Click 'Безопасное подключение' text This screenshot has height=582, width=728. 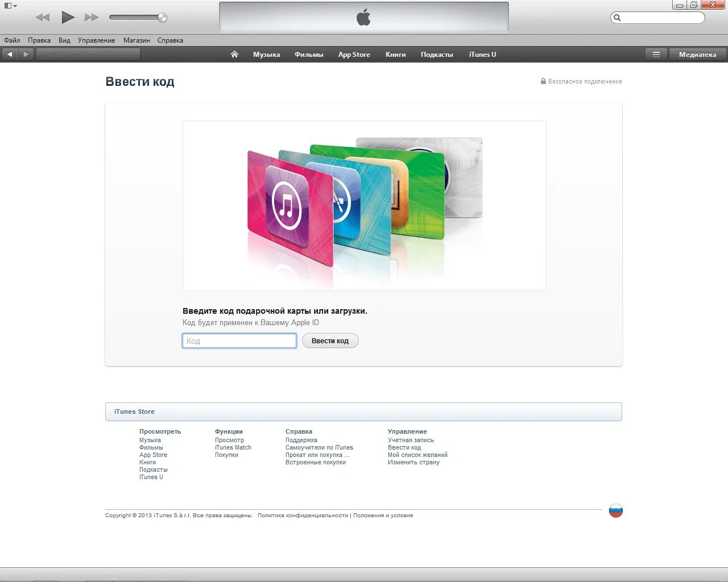(x=585, y=81)
